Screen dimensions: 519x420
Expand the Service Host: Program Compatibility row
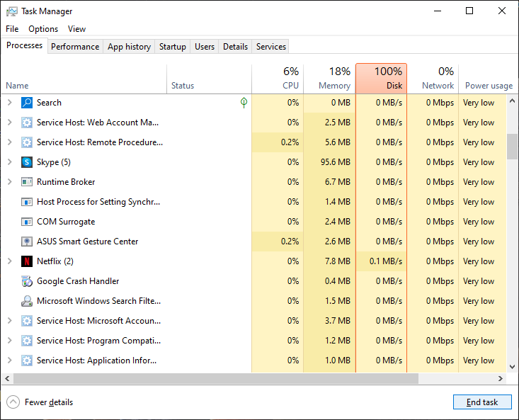coord(10,341)
